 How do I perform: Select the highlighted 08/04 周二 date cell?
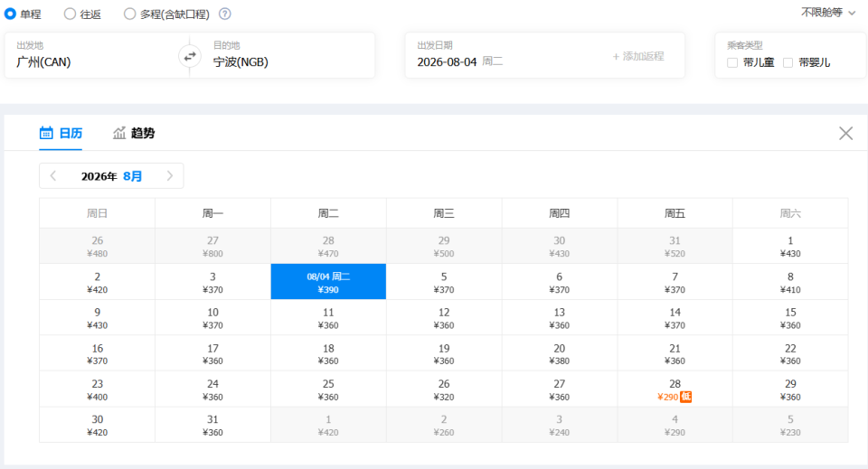pyautogui.click(x=328, y=282)
